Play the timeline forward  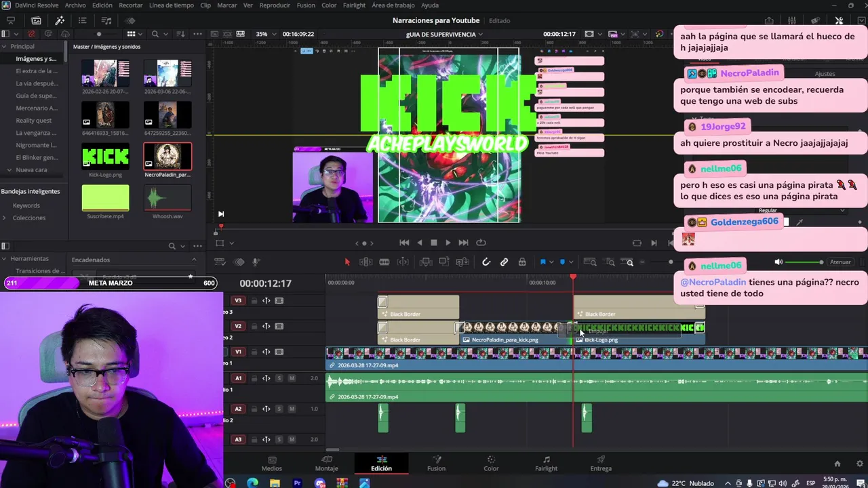coord(448,243)
